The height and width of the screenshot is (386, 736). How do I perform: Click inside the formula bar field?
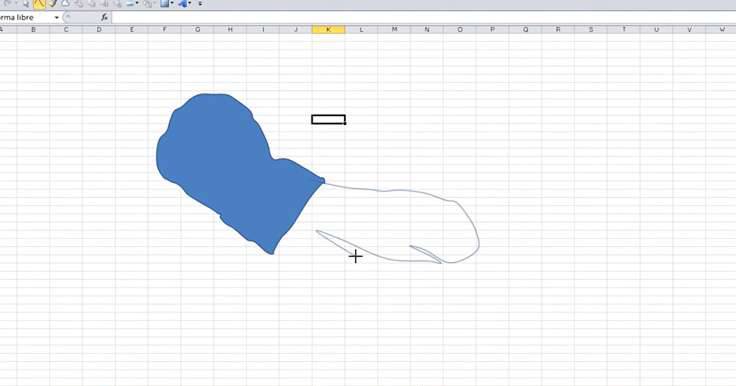tap(423, 17)
